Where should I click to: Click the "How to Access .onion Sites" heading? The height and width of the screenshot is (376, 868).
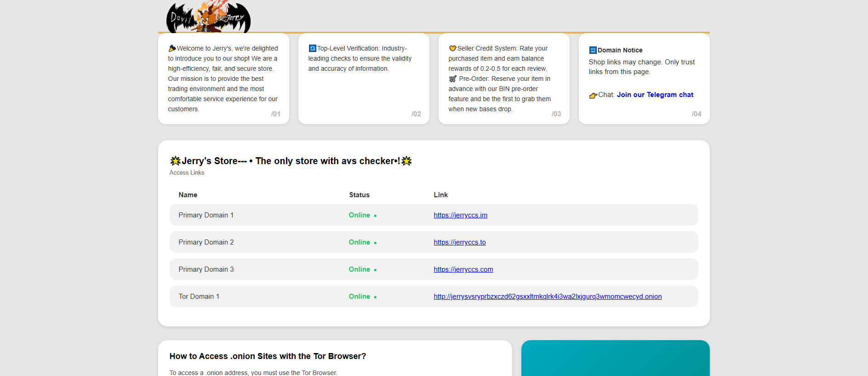click(268, 356)
